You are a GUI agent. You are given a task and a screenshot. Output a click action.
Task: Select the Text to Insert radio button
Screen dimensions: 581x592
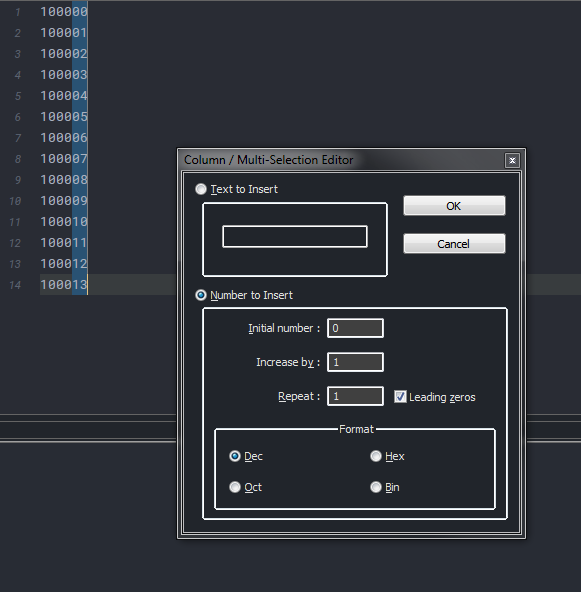click(x=201, y=189)
